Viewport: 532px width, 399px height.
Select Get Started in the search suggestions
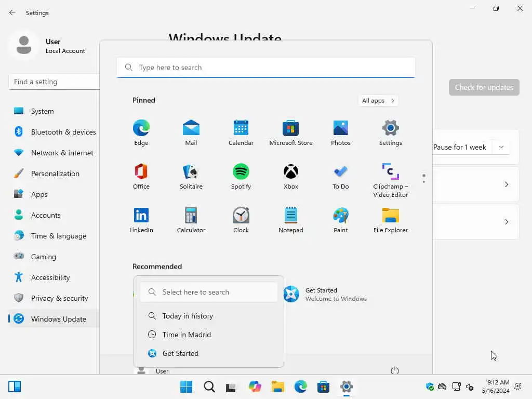tap(209, 353)
